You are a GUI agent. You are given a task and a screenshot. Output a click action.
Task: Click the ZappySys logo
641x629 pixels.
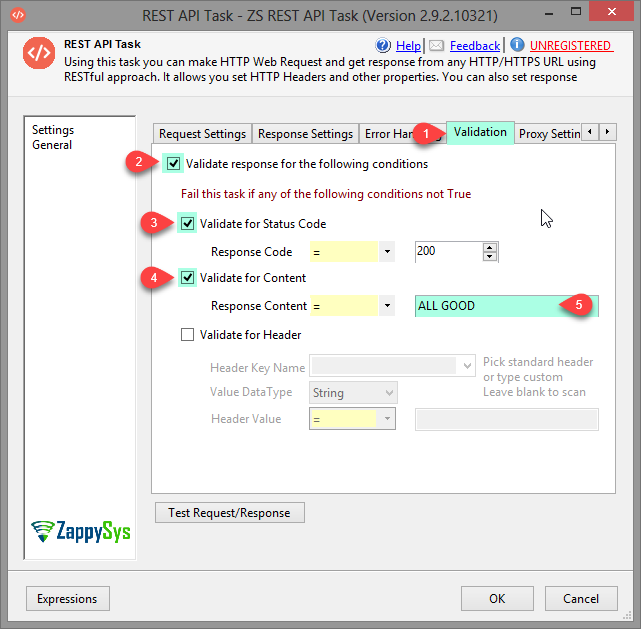click(x=81, y=531)
